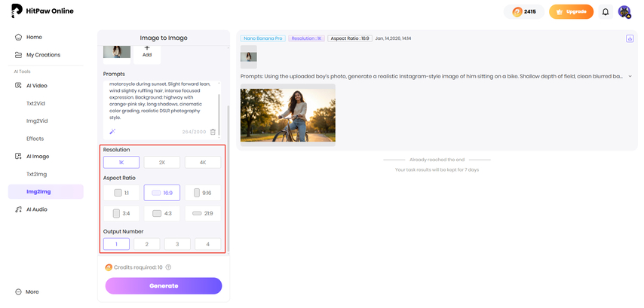Click the credits required help icon

point(168,267)
